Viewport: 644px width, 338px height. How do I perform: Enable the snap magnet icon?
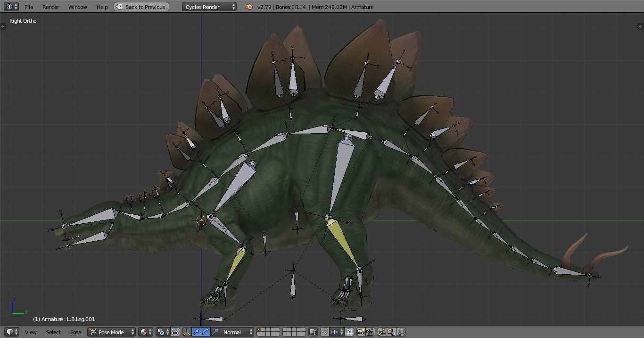(x=324, y=332)
